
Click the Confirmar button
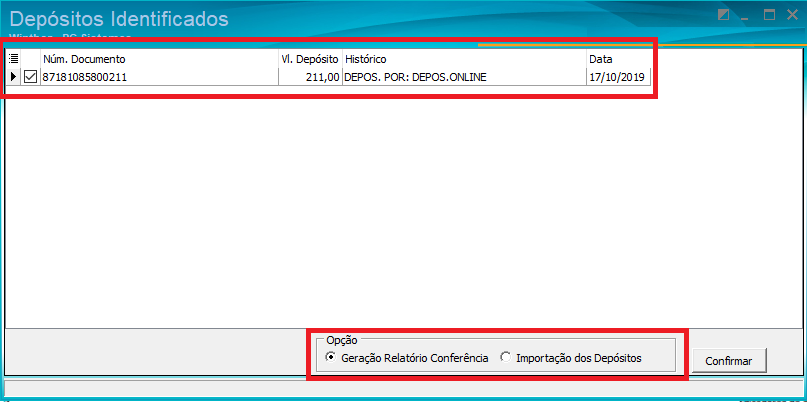(x=729, y=361)
